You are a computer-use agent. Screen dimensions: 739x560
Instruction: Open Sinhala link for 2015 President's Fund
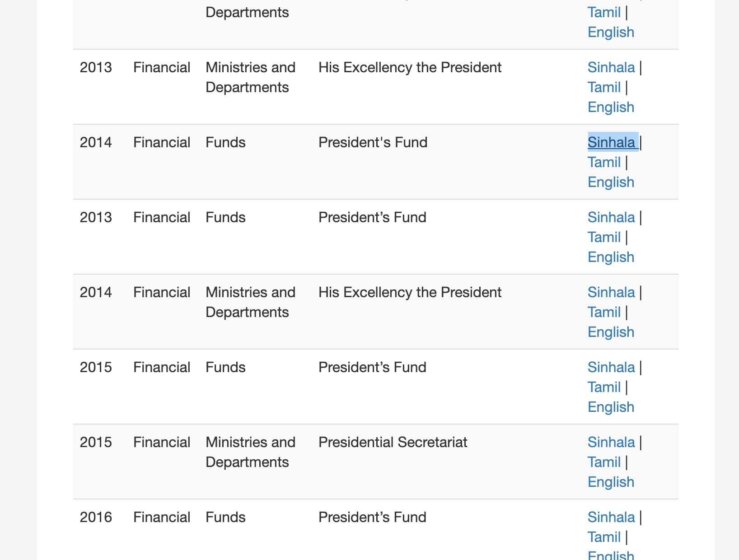pos(611,367)
